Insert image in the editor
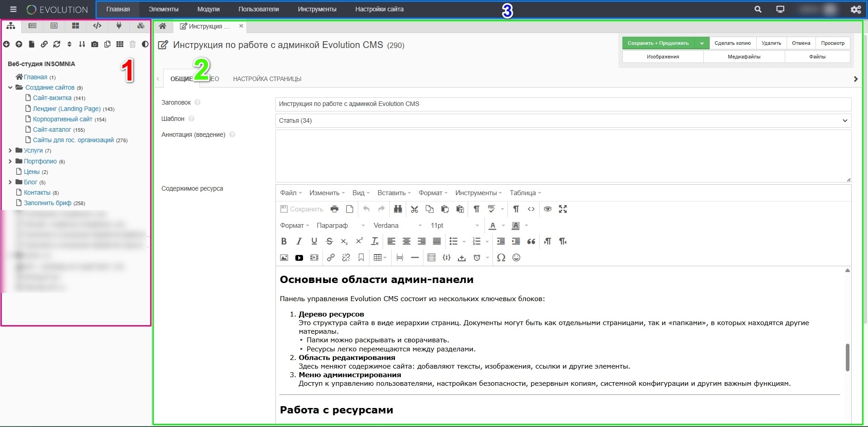The image size is (868, 427). tap(284, 258)
